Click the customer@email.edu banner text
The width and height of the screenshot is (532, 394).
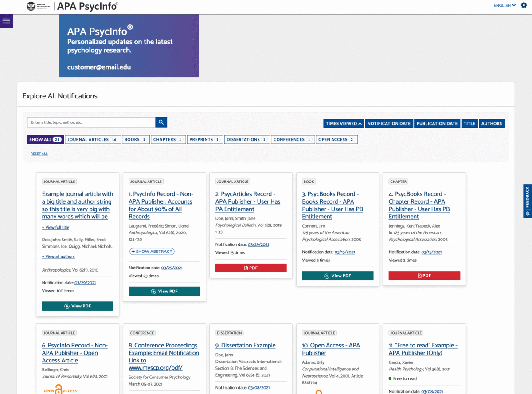tap(99, 67)
